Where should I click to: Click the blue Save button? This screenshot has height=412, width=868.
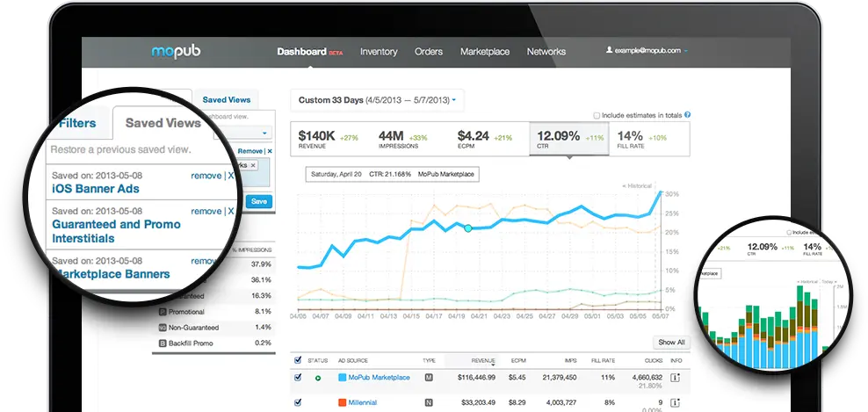259,201
